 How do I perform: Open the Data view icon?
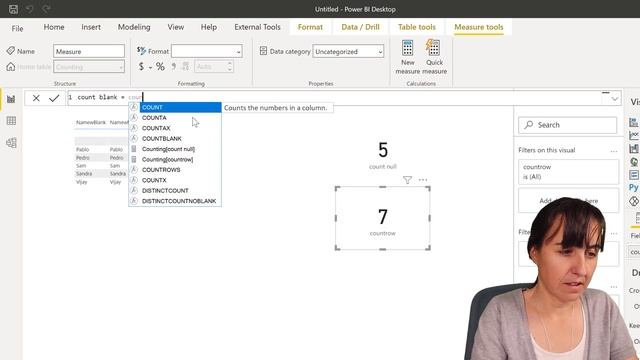click(11, 121)
